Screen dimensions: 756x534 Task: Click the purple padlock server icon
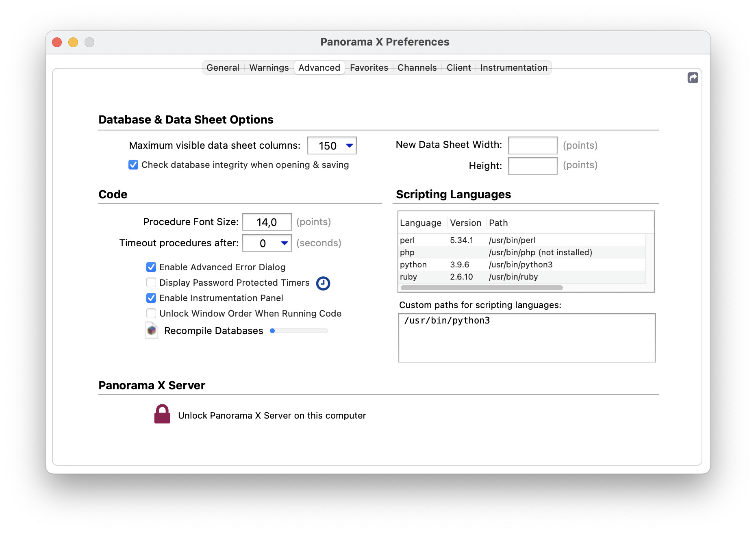[162, 415]
